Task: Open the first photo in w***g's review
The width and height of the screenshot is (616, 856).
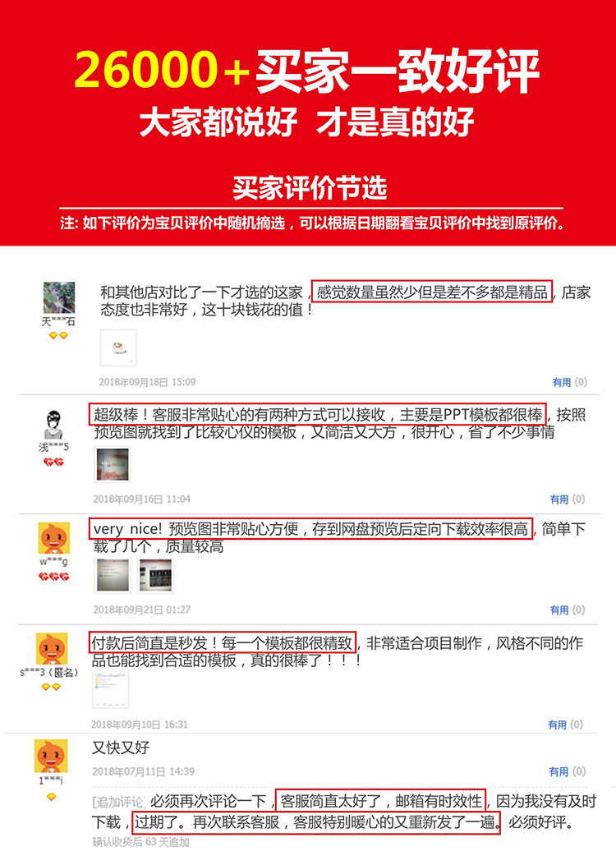Action: click(x=113, y=575)
